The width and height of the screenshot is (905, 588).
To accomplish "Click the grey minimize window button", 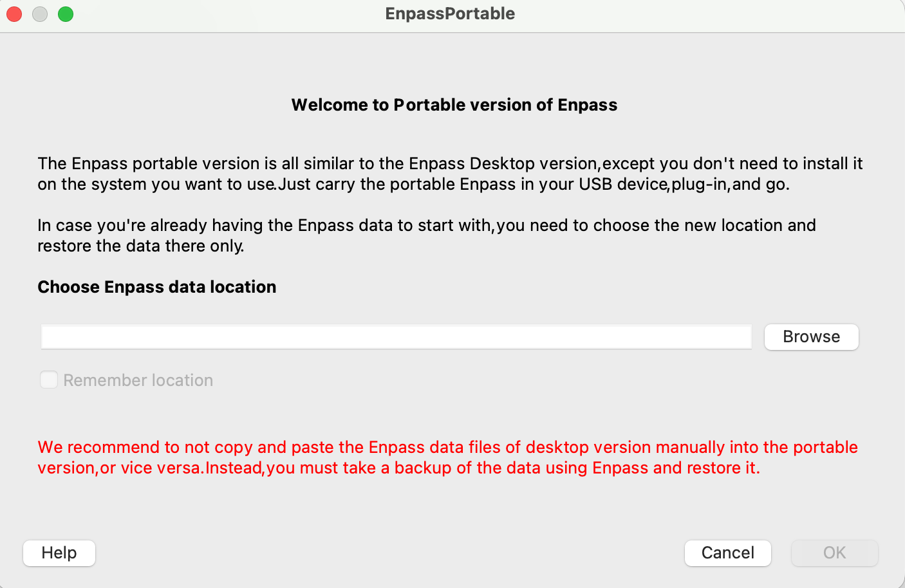I will click(40, 14).
